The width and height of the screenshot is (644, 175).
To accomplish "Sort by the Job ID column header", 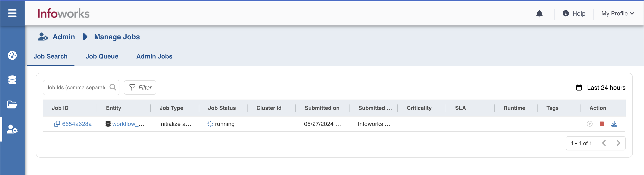I will pyautogui.click(x=60, y=108).
